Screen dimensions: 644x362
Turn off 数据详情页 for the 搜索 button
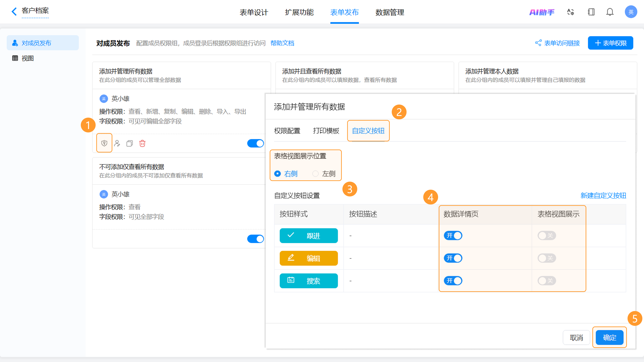point(453,281)
